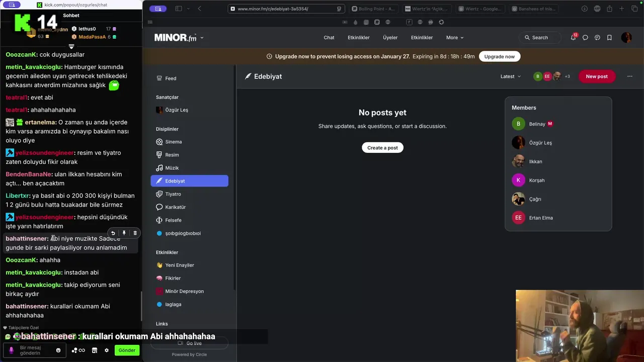
Task: Open the Müzik space in sidebar
Action: 189,168
